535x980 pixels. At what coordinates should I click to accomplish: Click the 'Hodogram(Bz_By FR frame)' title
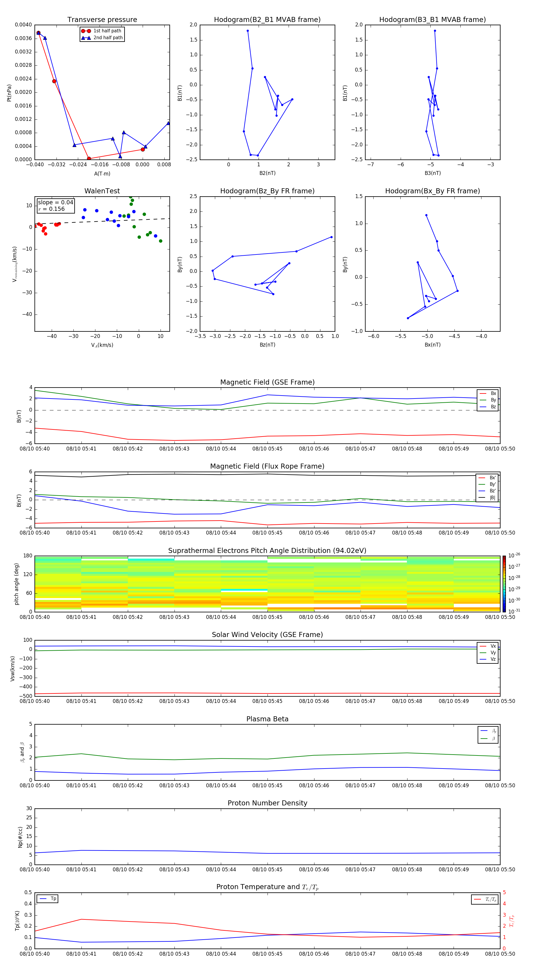267,191
